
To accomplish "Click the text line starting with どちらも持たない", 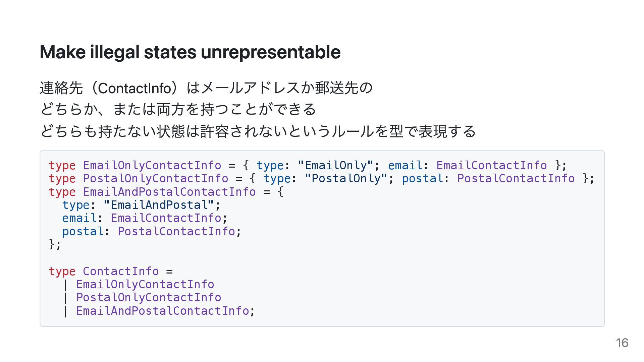I will (x=258, y=131).
